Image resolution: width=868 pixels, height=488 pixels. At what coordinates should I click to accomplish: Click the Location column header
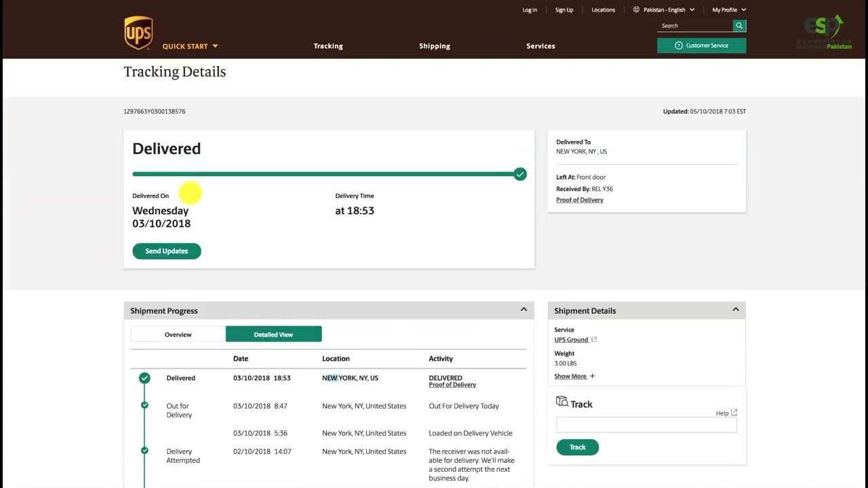(336, 359)
